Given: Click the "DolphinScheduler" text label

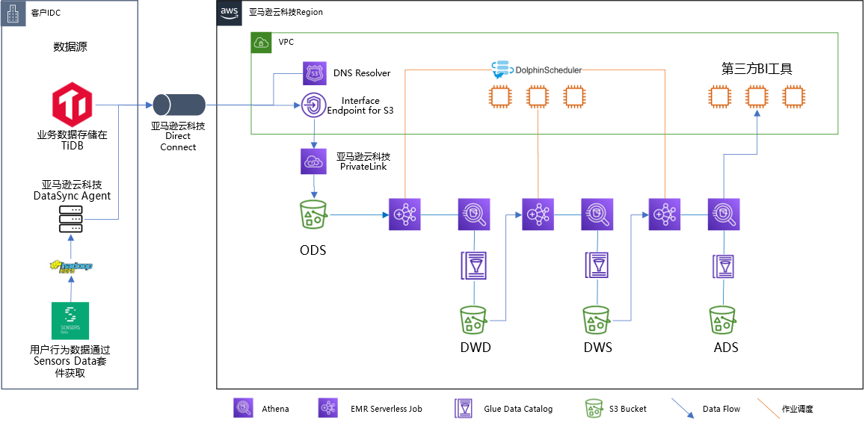Looking at the screenshot, I should (548, 70).
